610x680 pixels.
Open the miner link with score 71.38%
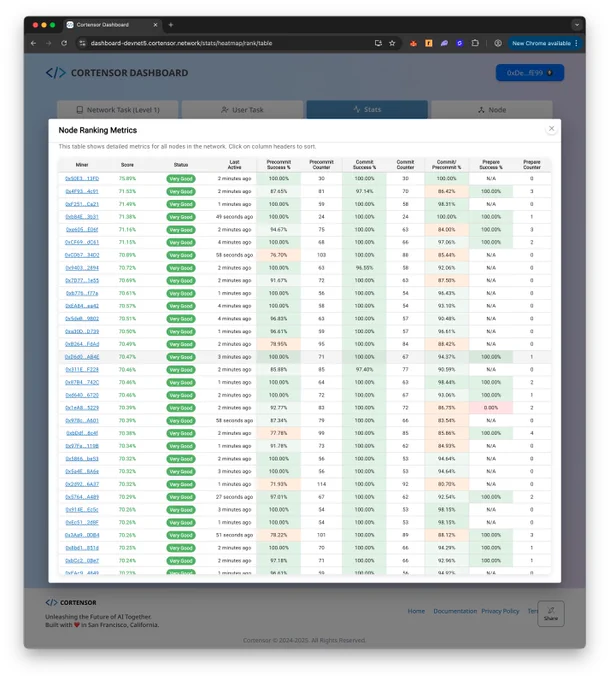(82, 217)
